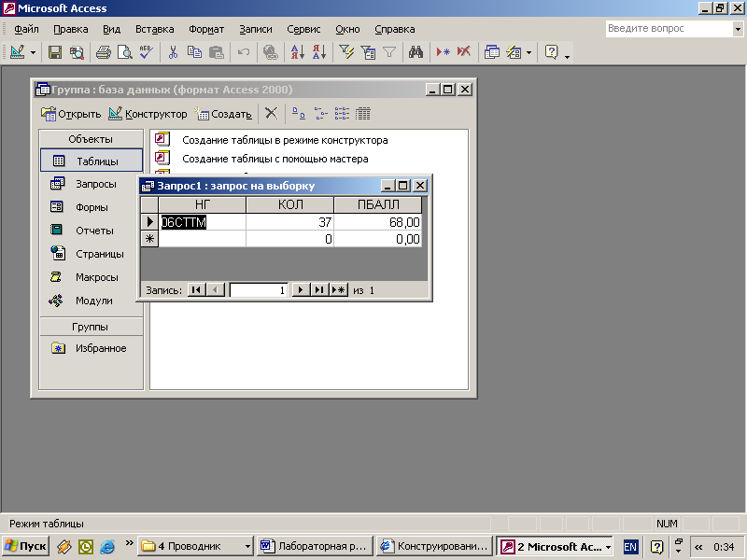This screenshot has height=560, width=747.
Task: Open the Окно menu
Action: coord(347,29)
